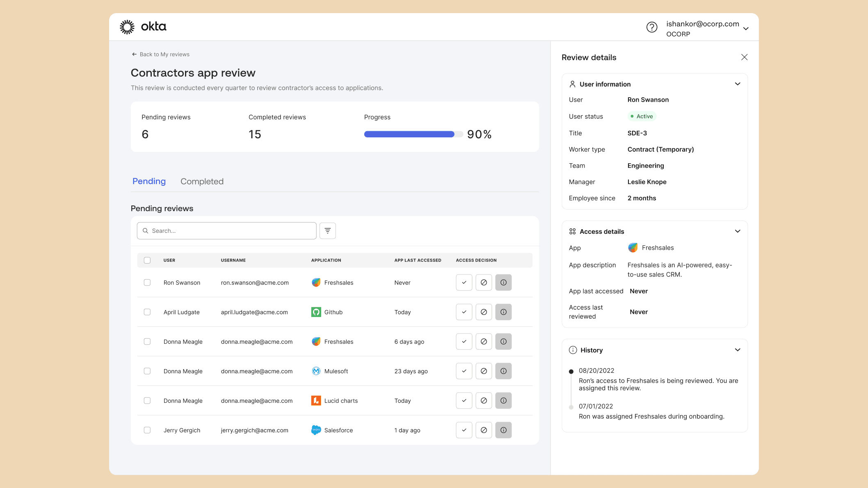Focus the Search pending reviews field
This screenshot has height=488, width=868.
coord(230,231)
